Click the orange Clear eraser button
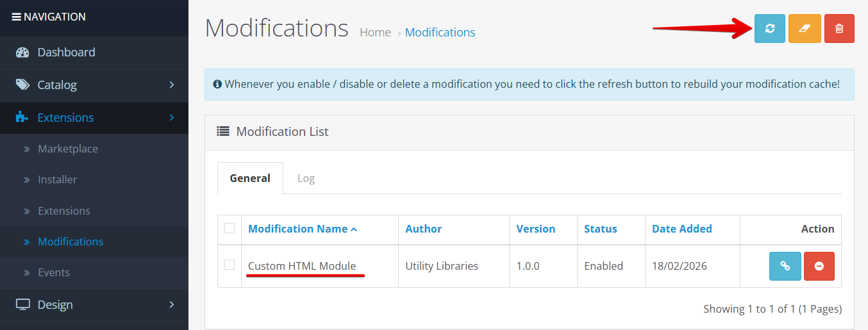Image resolution: width=868 pixels, height=330 pixels. click(805, 29)
